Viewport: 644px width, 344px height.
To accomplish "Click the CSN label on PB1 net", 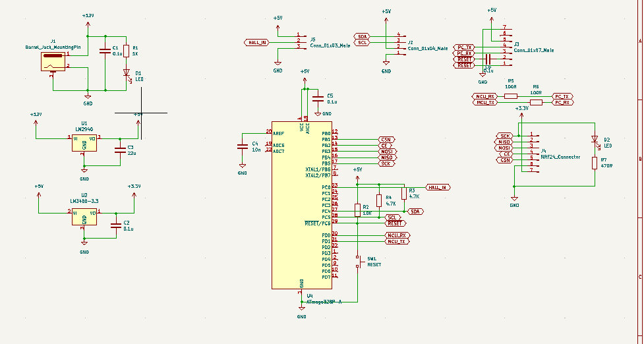I will [x=386, y=140].
